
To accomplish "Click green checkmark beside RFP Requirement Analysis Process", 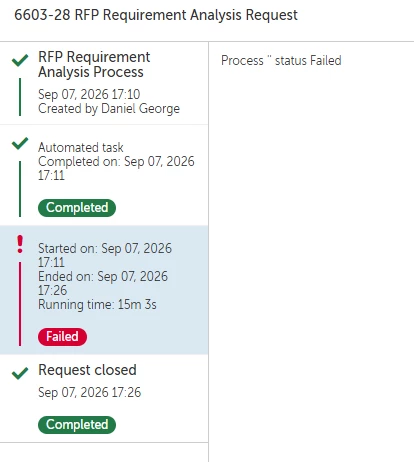I will pos(20,60).
